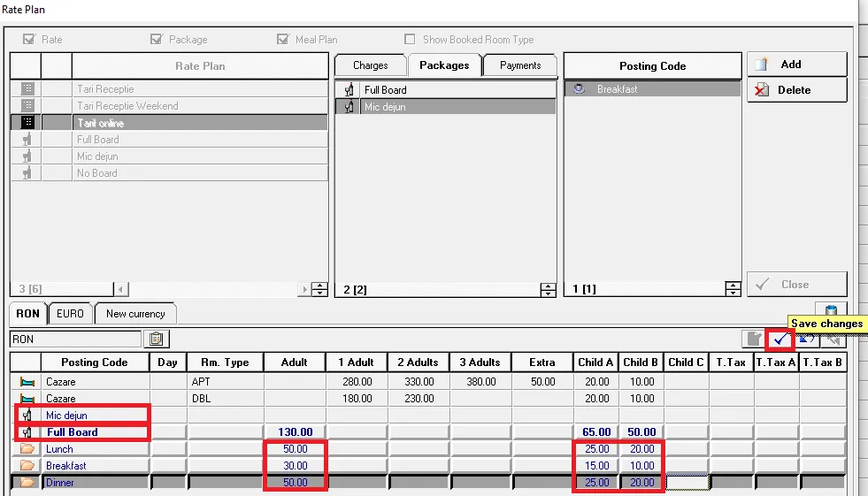Click the Packages list stepper arrows
This screenshot has height=496, width=868.
548,289
